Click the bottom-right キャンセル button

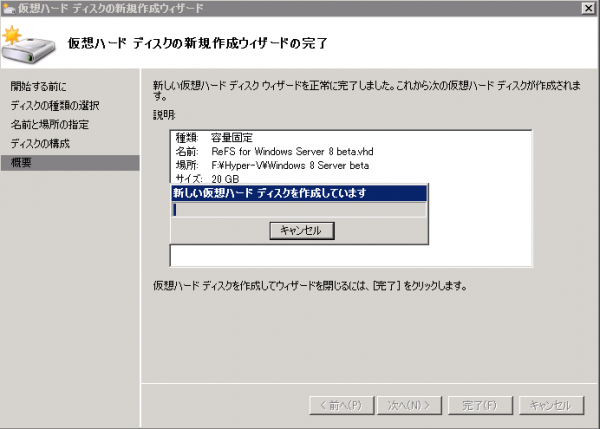tap(549, 405)
